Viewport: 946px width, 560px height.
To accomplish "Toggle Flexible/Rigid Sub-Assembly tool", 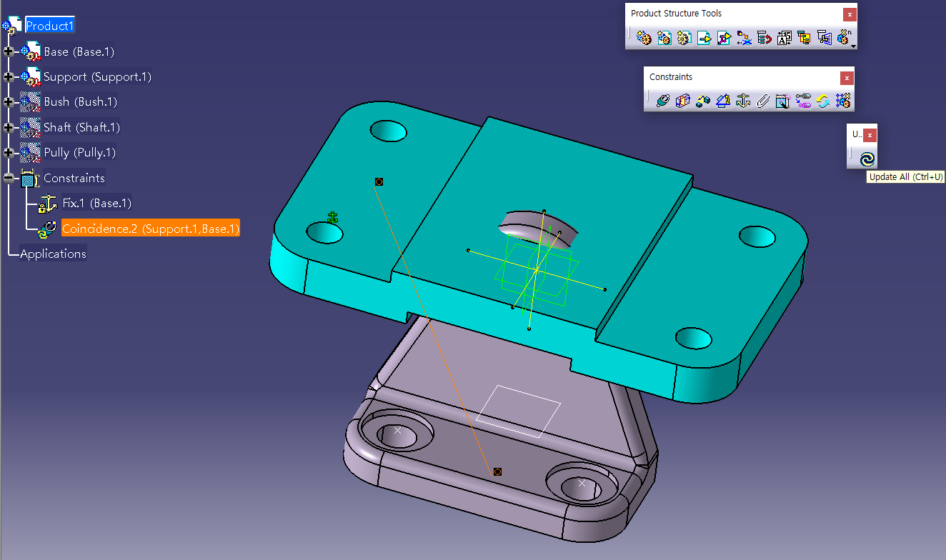I will [803, 101].
